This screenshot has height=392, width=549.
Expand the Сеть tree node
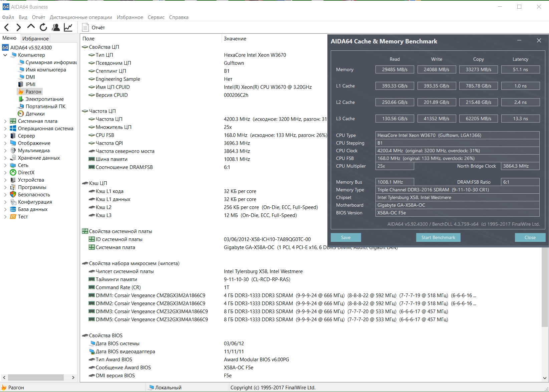[5, 165]
